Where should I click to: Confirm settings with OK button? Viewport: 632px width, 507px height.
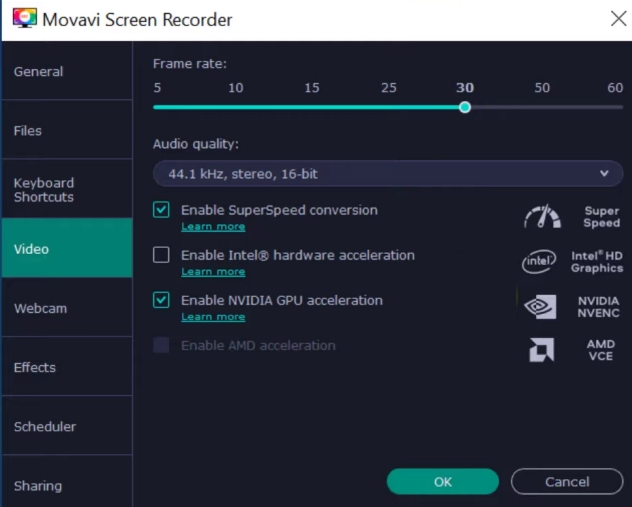click(x=443, y=482)
